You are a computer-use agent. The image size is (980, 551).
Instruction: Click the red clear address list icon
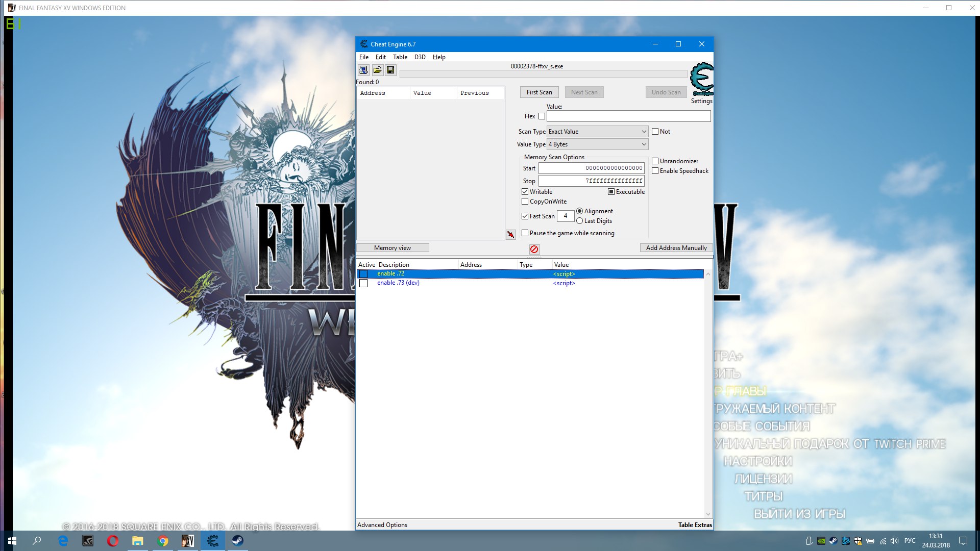[534, 249]
